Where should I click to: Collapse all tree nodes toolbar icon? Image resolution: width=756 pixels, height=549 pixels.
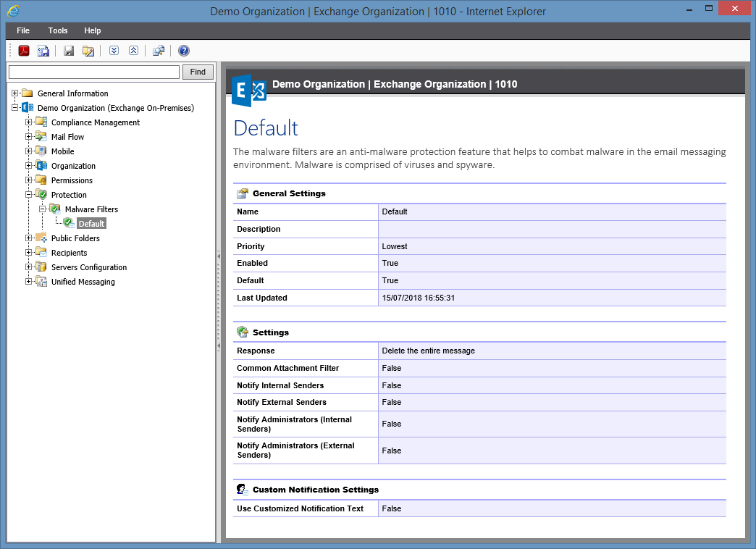pyautogui.click(x=133, y=51)
